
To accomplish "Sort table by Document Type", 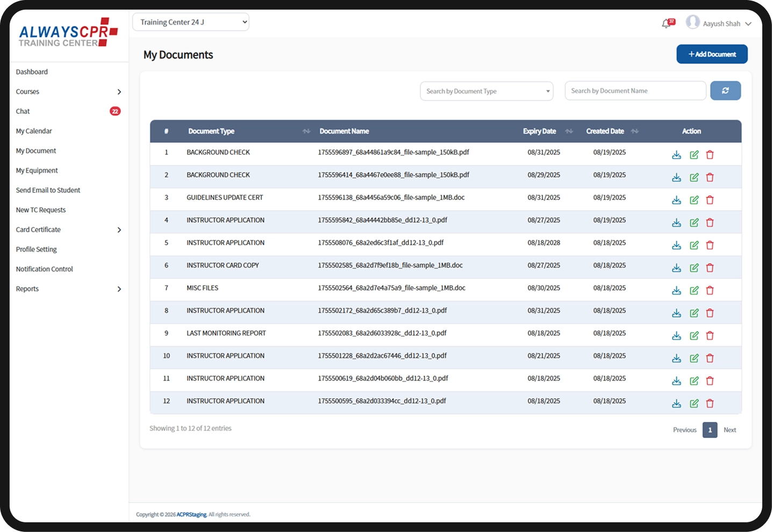I will [x=306, y=131].
